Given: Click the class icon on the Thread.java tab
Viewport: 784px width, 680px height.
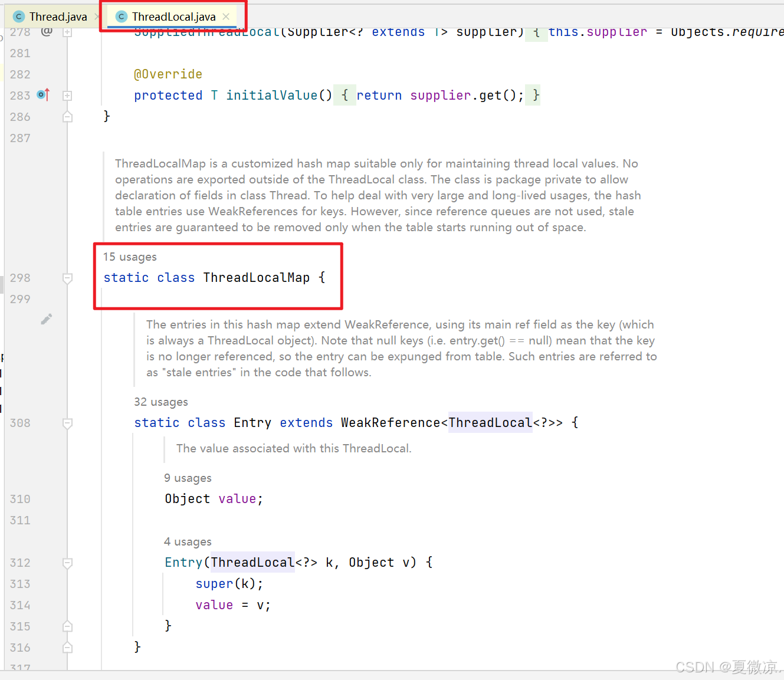Looking at the screenshot, I should click(18, 16).
